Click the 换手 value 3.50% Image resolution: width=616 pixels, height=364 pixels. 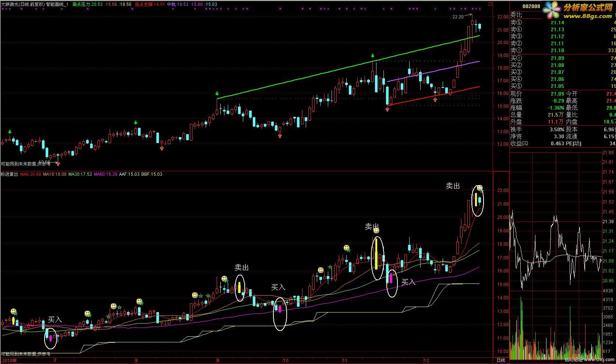(x=557, y=129)
